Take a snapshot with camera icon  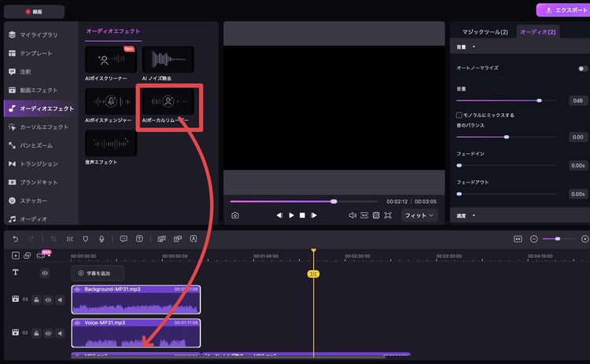click(x=235, y=215)
